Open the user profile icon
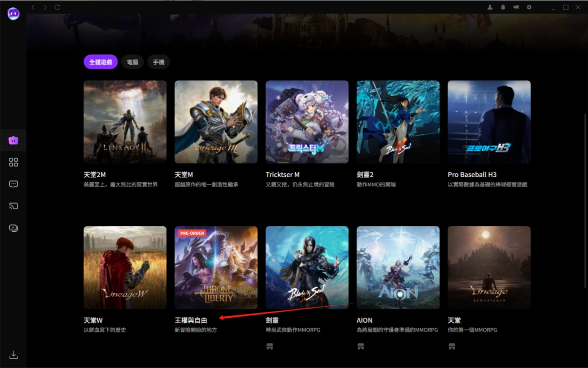This screenshot has height=368, width=588. pos(490,7)
